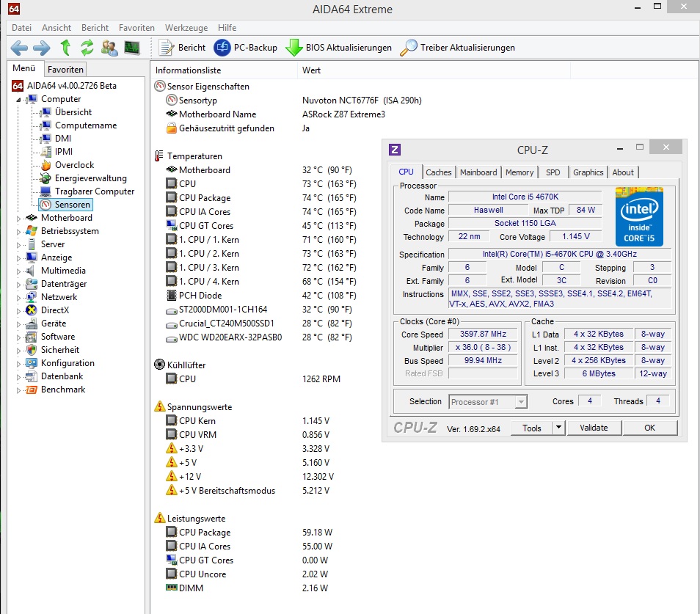Click the Leistungswerte warning icon
The width and height of the screenshot is (700, 614).
(160, 518)
